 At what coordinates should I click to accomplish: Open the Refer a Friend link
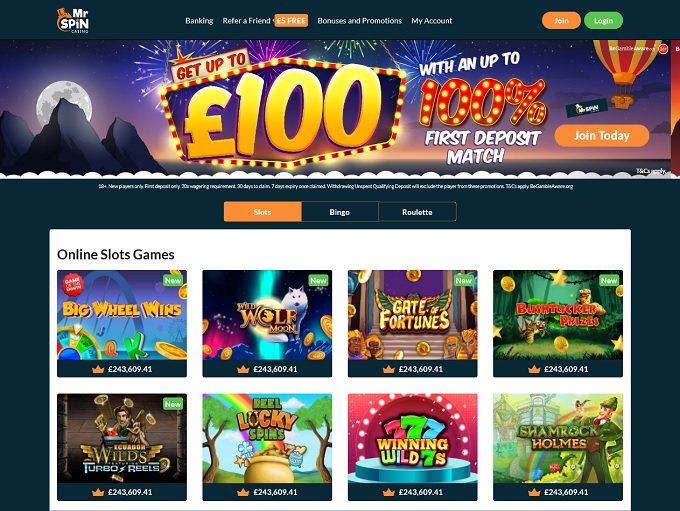(x=246, y=20)
